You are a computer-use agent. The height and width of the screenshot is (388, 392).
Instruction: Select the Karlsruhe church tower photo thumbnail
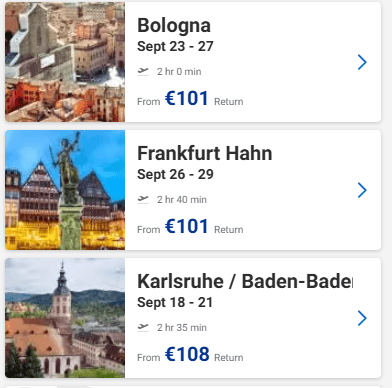[x=65, y=318]
